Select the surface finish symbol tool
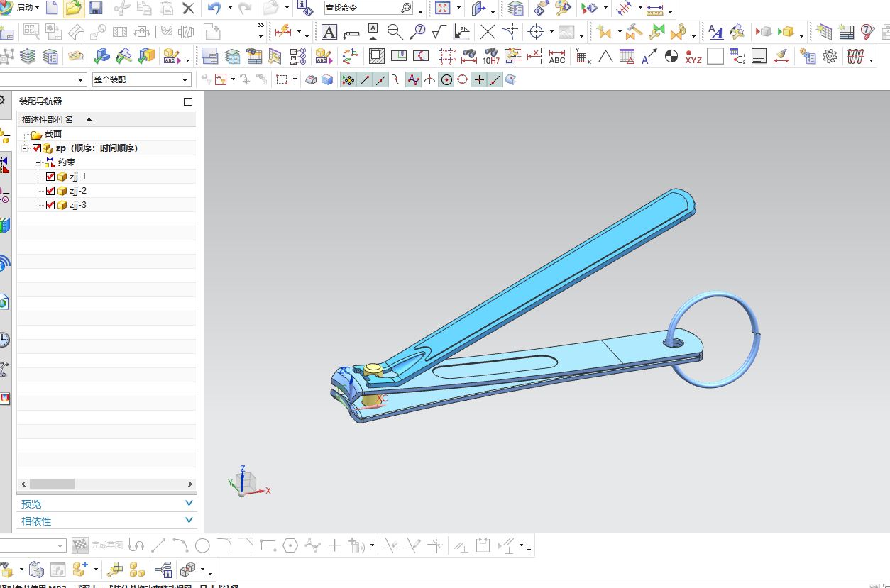This screenshot has height=588, width=890. [x=439, y=32]
